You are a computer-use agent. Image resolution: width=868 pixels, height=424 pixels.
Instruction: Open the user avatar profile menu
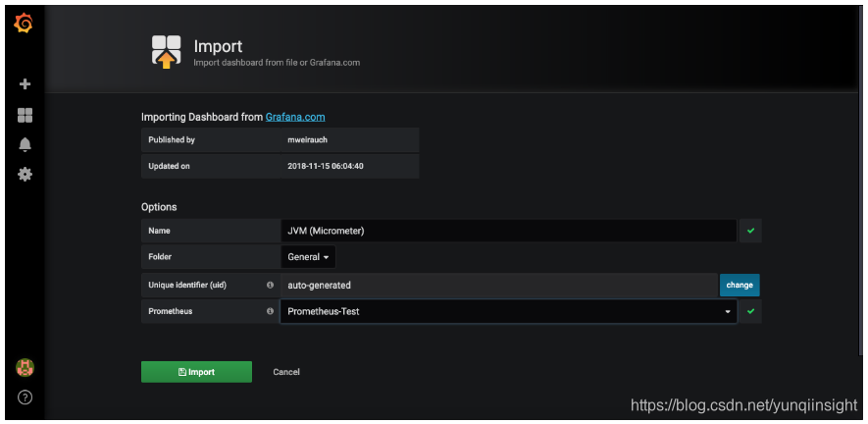click(25, 367)
